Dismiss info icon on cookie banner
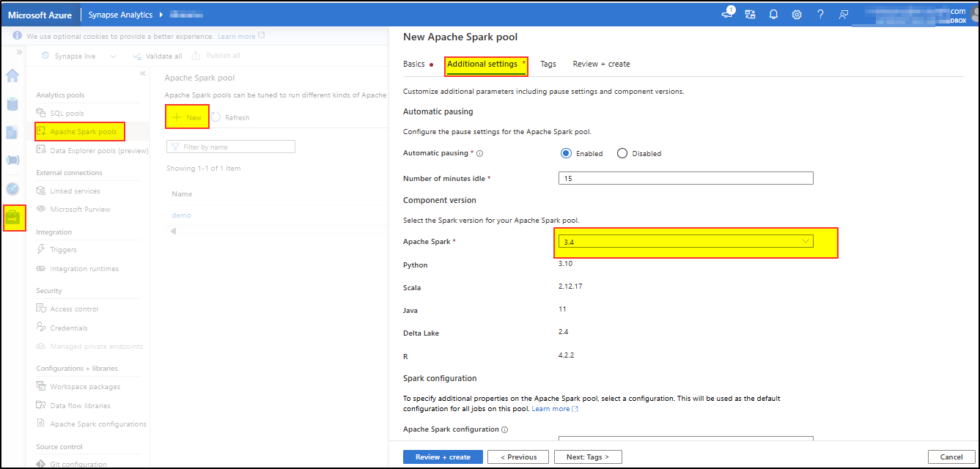980x469 pixels. 18,36
